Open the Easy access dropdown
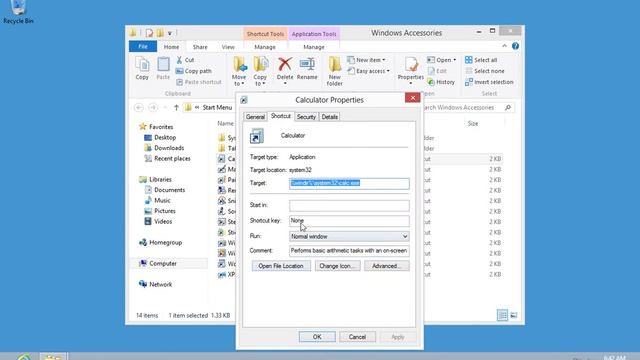The image size is (640, 360). click(369, 71)
